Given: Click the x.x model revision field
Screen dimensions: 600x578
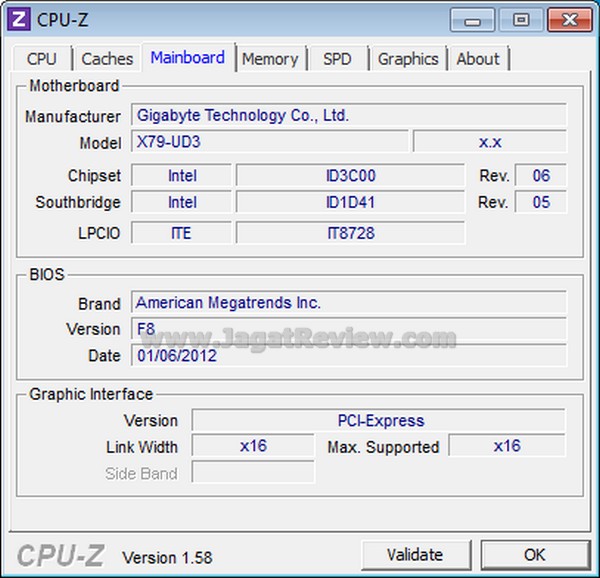Looking at the screenshot, I should [490, 142].
